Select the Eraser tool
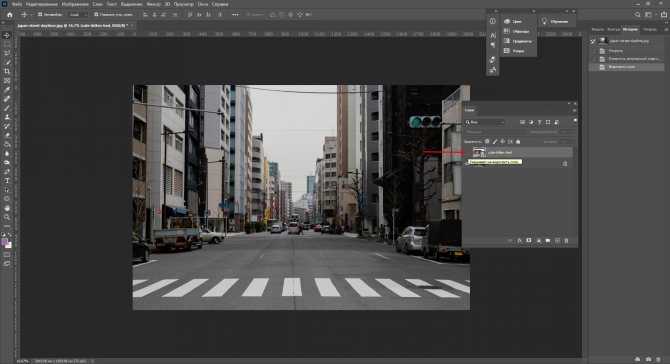The height and width of the screenshot is (364, 670). pyautogui.click(x=7, y=135)
